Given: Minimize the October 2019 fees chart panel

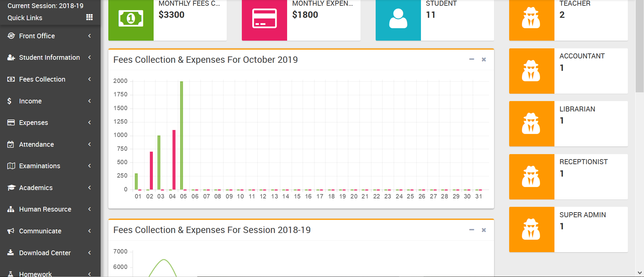Looking at the screenshot, I should click(472, 59).
